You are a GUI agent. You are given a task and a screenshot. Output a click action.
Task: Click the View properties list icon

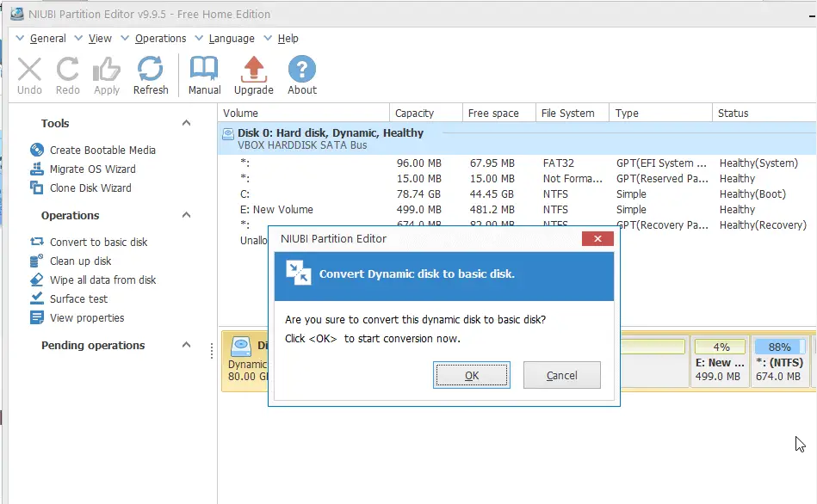pos(37,317)
